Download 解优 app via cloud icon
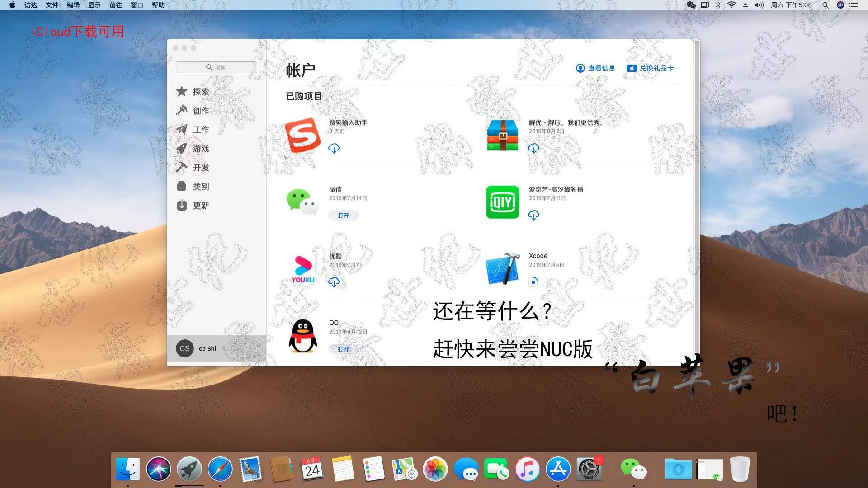 (533, 148)
